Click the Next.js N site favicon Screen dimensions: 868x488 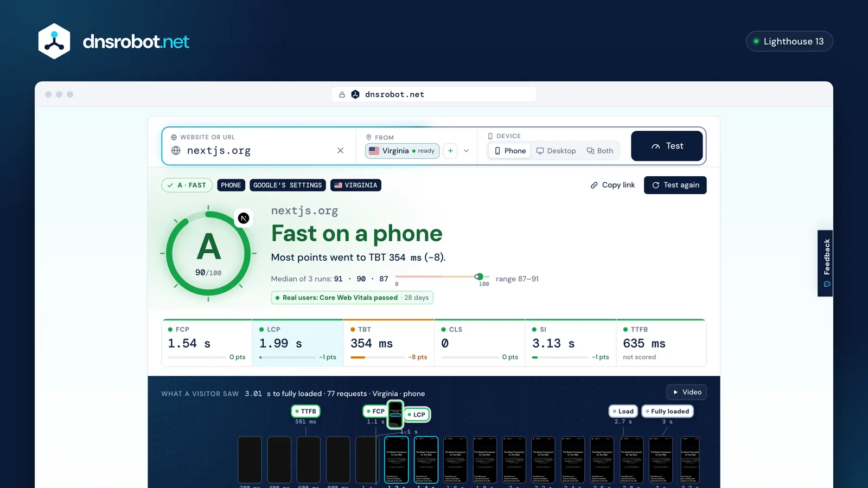[x=244, y=218]
